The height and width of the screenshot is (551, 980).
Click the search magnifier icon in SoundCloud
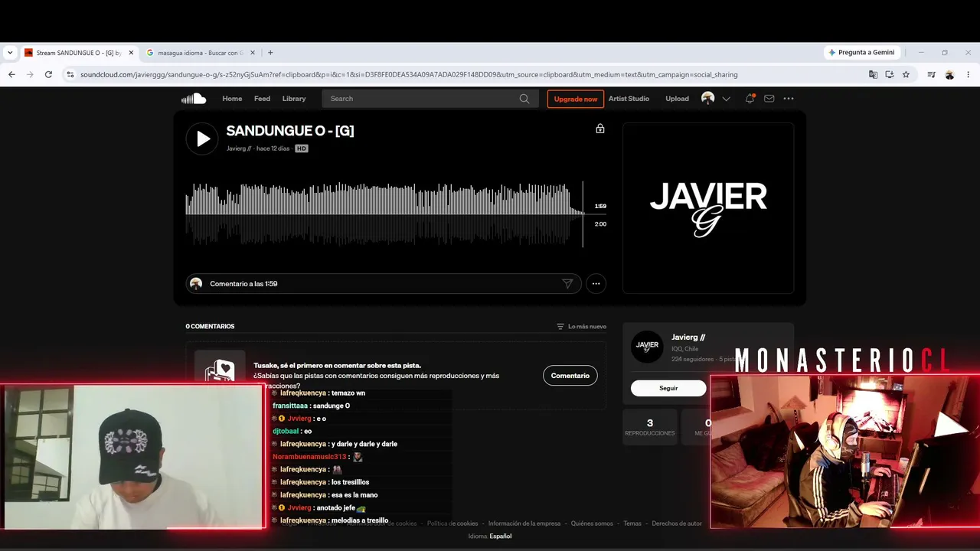(524, 99)
